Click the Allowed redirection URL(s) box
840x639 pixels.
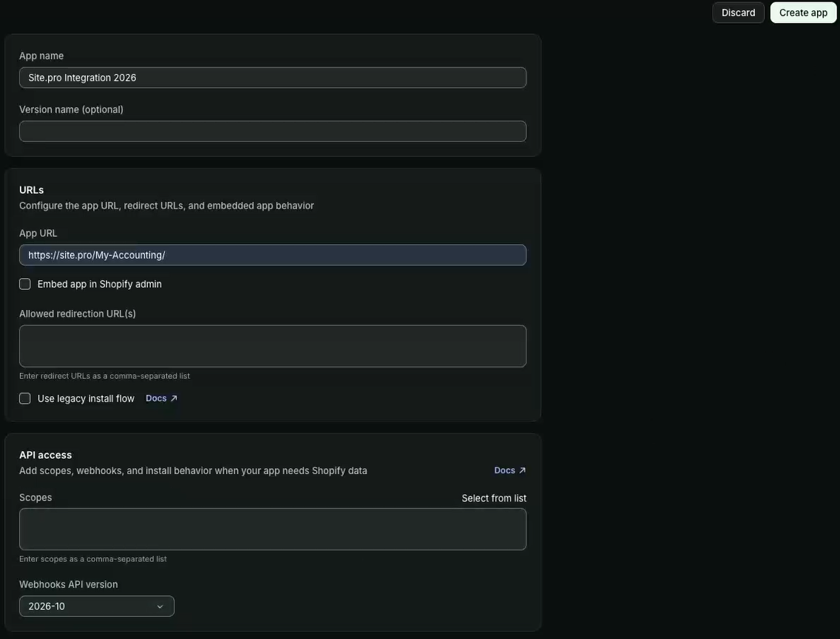[273, 346]
